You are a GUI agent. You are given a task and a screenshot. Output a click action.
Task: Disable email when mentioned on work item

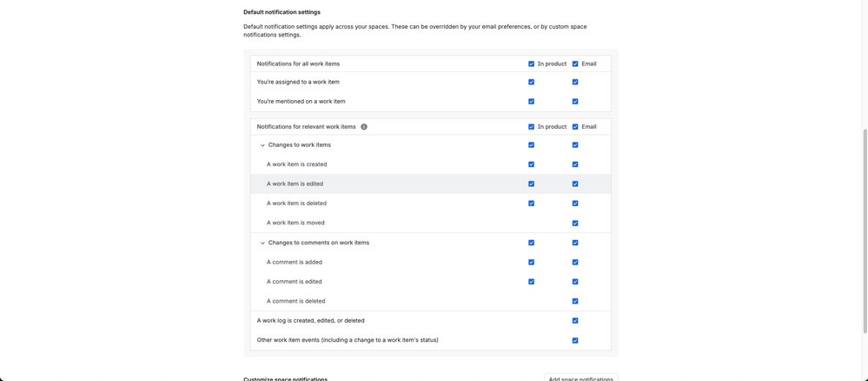575,102
